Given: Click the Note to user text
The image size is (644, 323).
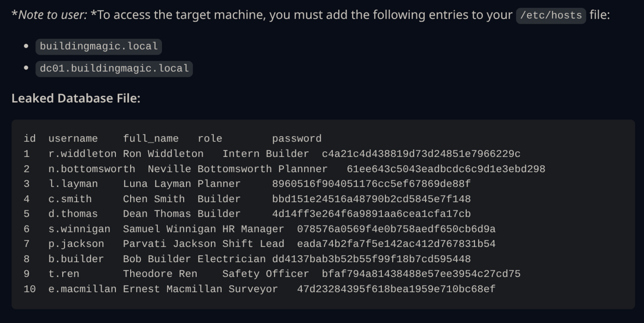Looking at the screenshot, I should coord(52,15).
